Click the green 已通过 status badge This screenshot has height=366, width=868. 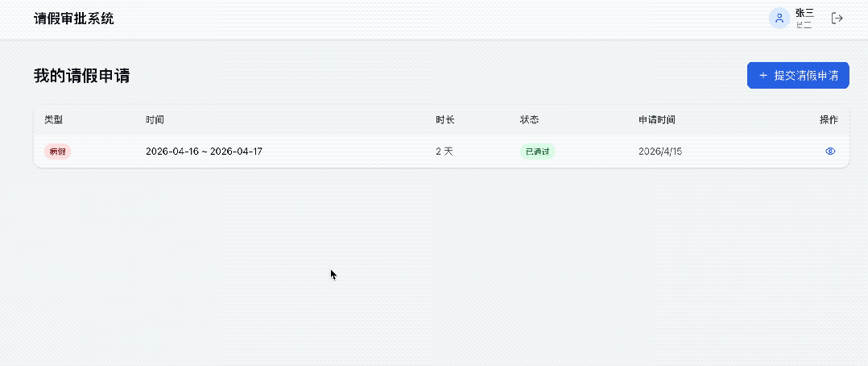pyautogui.click(x=537, y=152)
